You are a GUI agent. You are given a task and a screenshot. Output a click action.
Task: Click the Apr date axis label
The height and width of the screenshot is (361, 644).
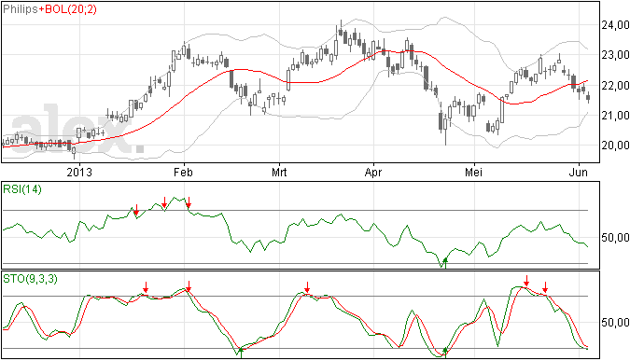point(373,172)
